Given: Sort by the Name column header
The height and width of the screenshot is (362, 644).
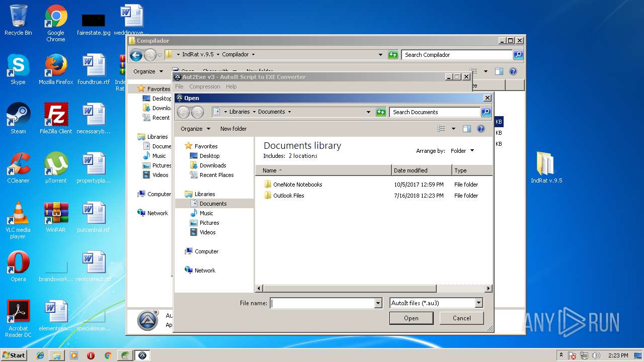Looking at the screenshot, I should [x=324, y=170].
